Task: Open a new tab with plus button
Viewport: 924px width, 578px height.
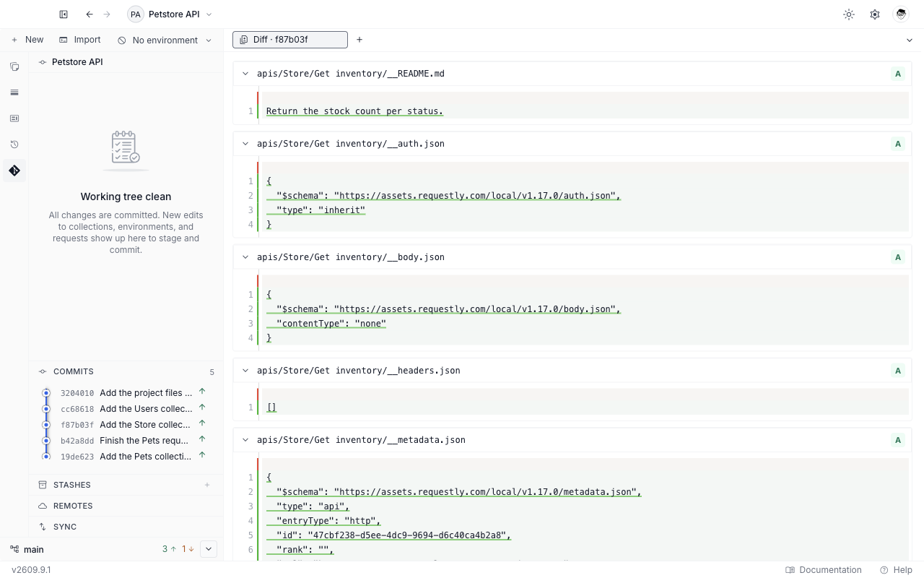Action: coord(359,40)
